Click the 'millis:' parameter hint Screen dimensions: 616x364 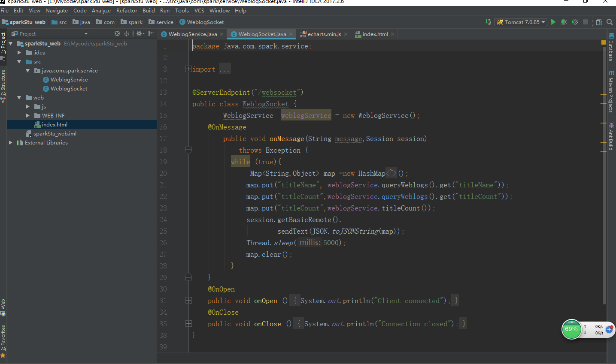point(310,243)
